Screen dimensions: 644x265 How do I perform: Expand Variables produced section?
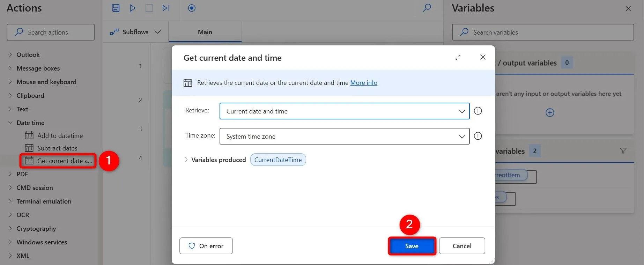coord(186,160)
